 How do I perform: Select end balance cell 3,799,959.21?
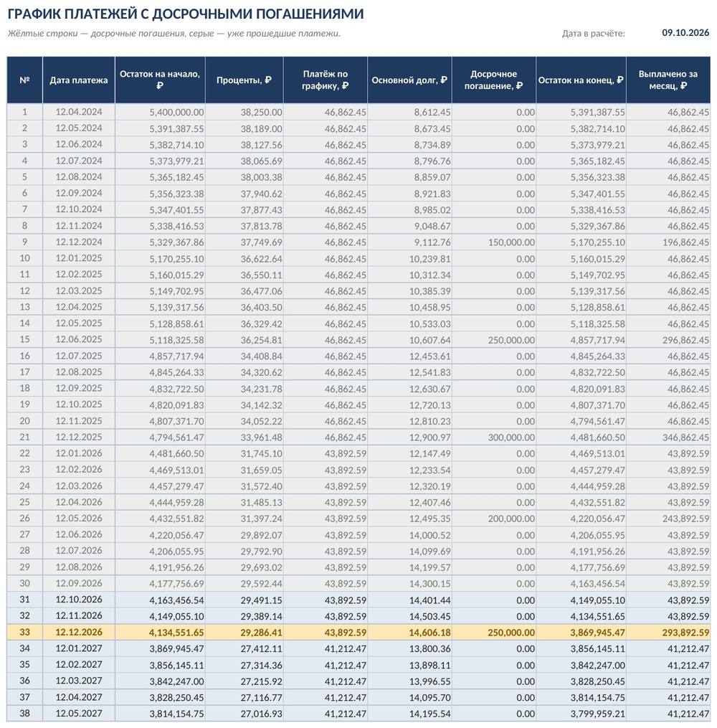pos(581,713)
